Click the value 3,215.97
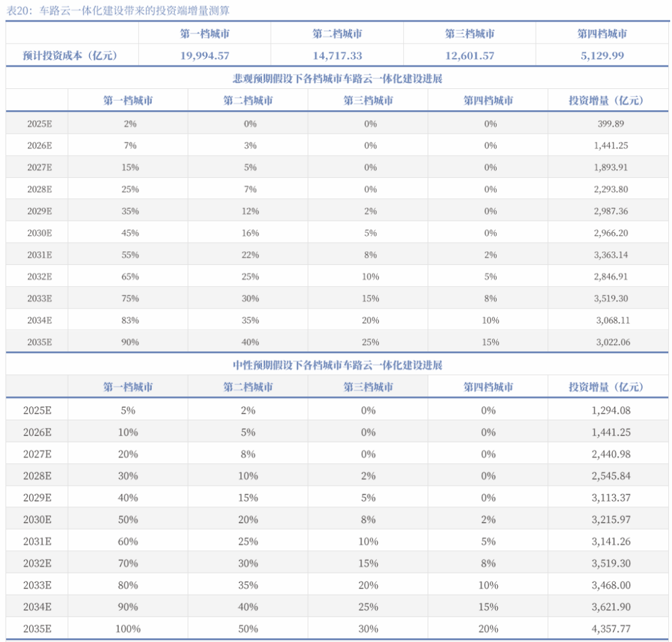This screenshot has width=672, height=642. 611,520
